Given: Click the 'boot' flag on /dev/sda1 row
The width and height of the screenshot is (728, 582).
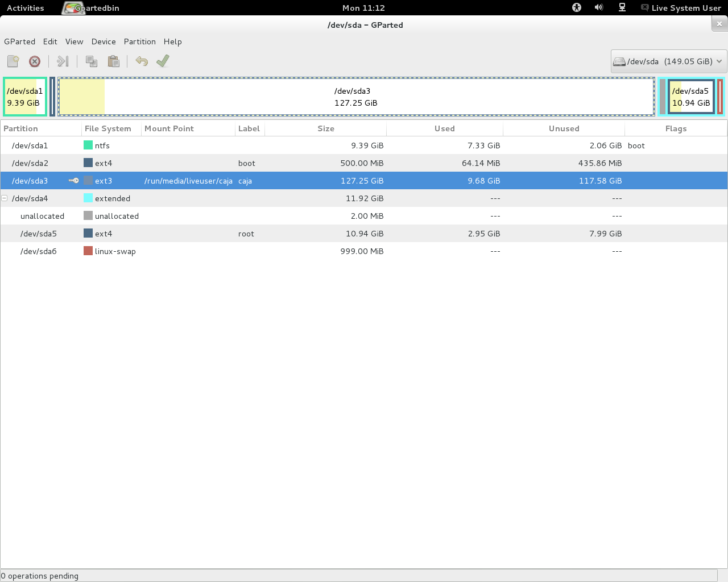Looking at the screenshot, I should (636, 145).
